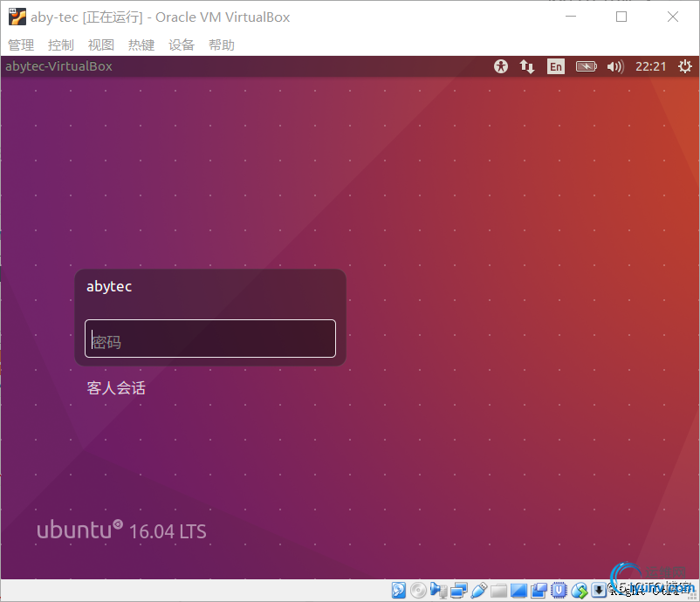The width and height of the screenshot is (700, 602).
Task: Select the abytec user name
Action: click(109, 286)
